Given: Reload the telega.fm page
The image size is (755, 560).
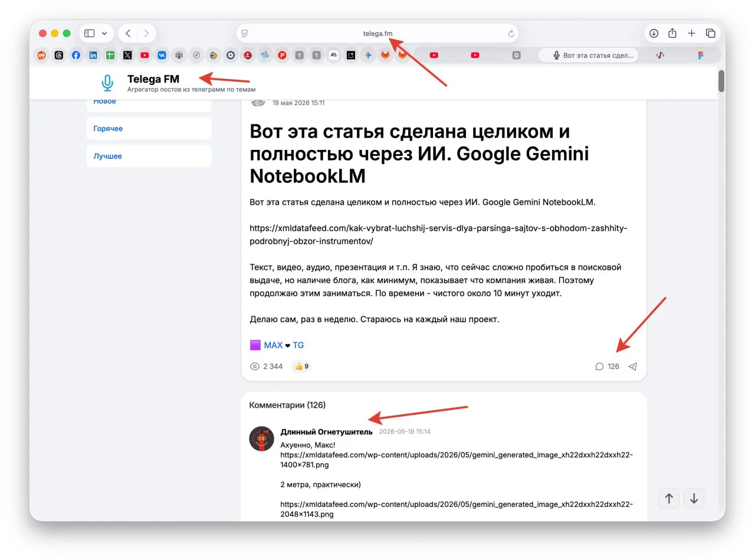Looking at the screenshot, I should [511, 34].
